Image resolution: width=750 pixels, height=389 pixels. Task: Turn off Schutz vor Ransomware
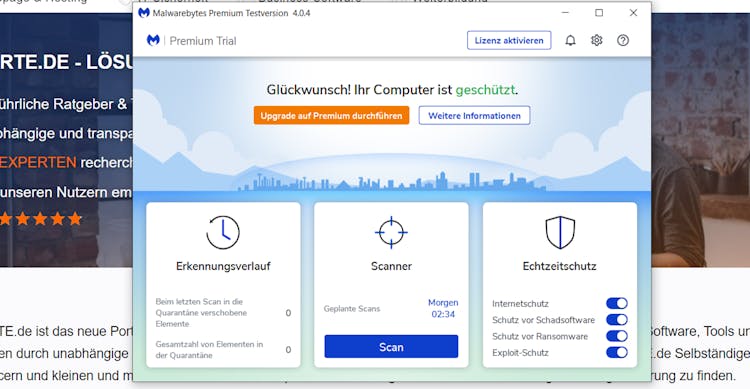pos(617,336)
